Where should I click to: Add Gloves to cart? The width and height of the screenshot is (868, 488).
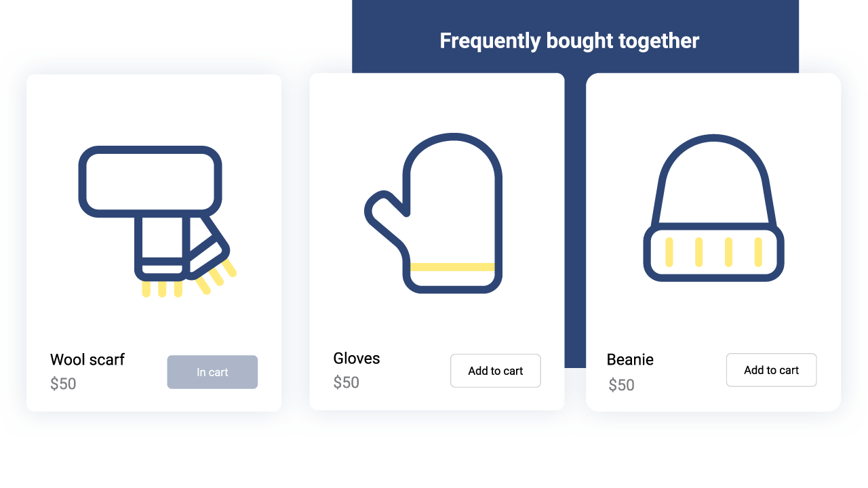(496, 371)
